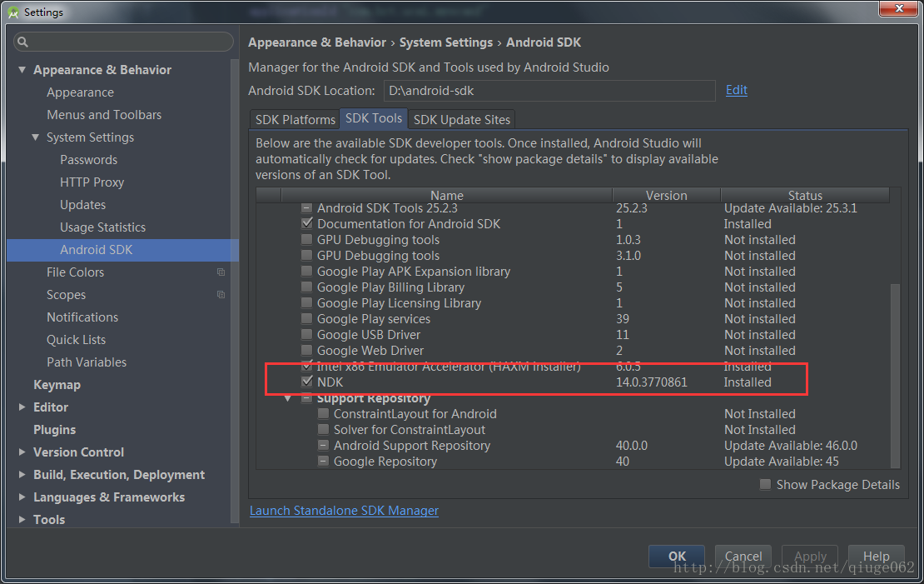924x584 pixels.
Task: Check GPU Debugging tools version 1.0.3
Action: tap(307, 239)
